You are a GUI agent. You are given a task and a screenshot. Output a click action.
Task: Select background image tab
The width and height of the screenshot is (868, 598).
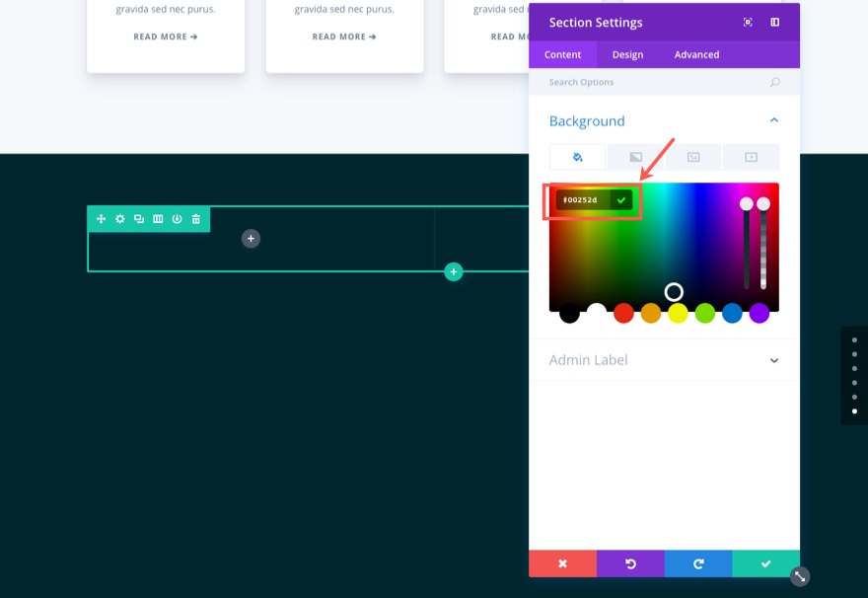pyautogui.click(x=693, y=157)
